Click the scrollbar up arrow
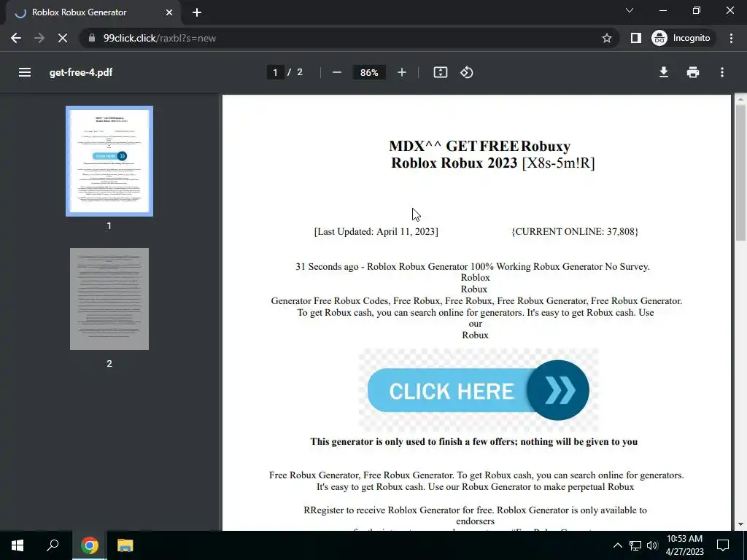 pos(740,99)
